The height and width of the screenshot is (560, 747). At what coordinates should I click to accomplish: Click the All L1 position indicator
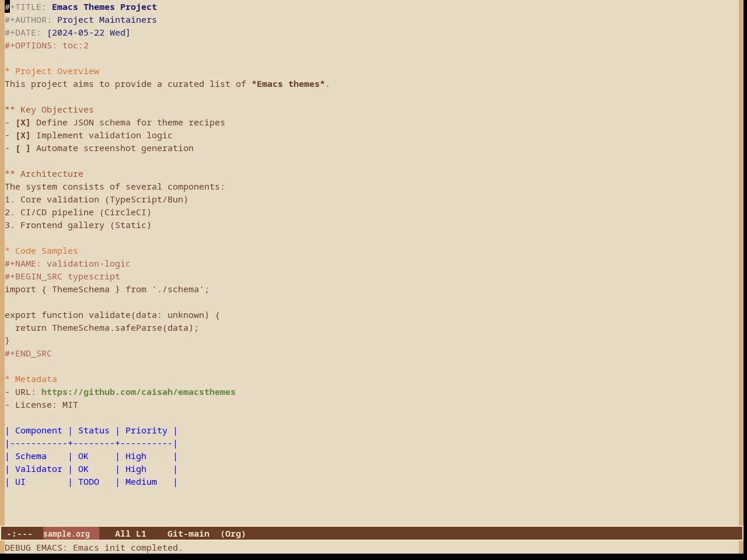130,534
